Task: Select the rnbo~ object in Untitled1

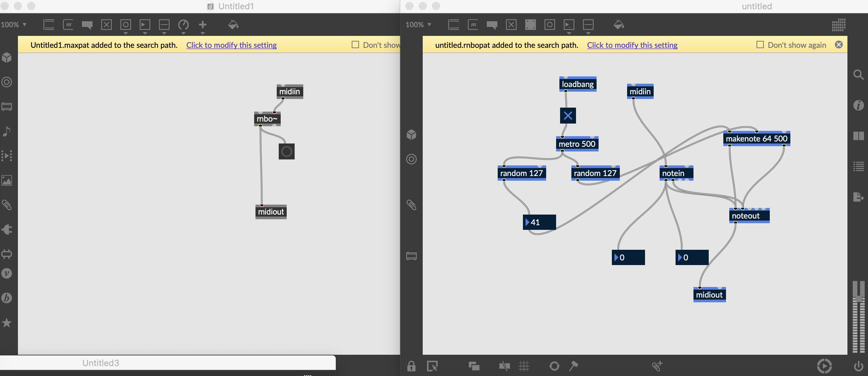Action: click(267, 119)
